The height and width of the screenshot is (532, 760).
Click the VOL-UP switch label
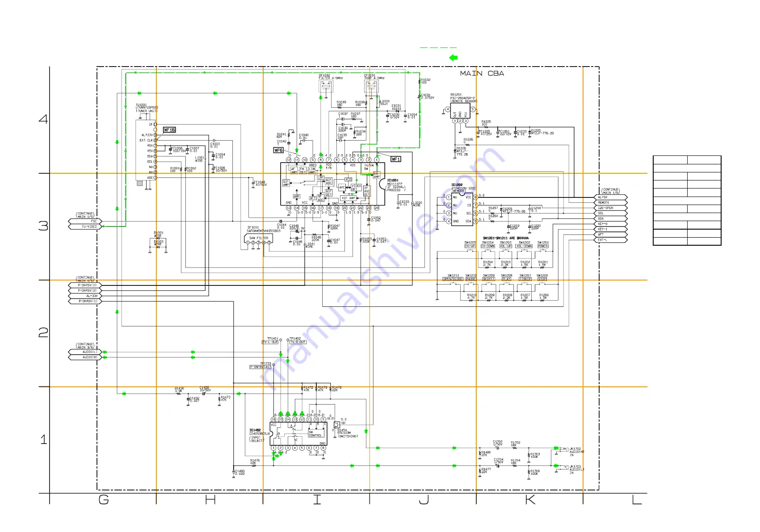point(506,246)
